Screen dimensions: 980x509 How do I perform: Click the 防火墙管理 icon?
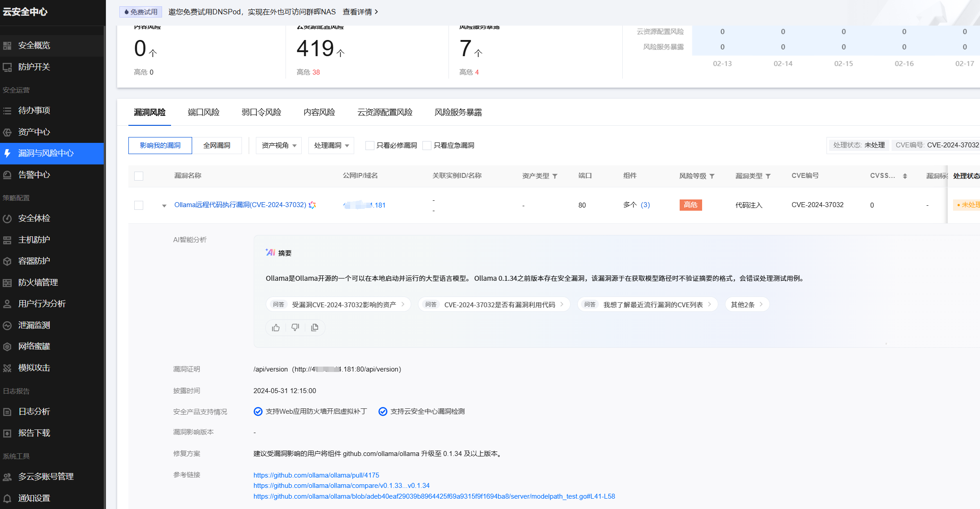7,283
